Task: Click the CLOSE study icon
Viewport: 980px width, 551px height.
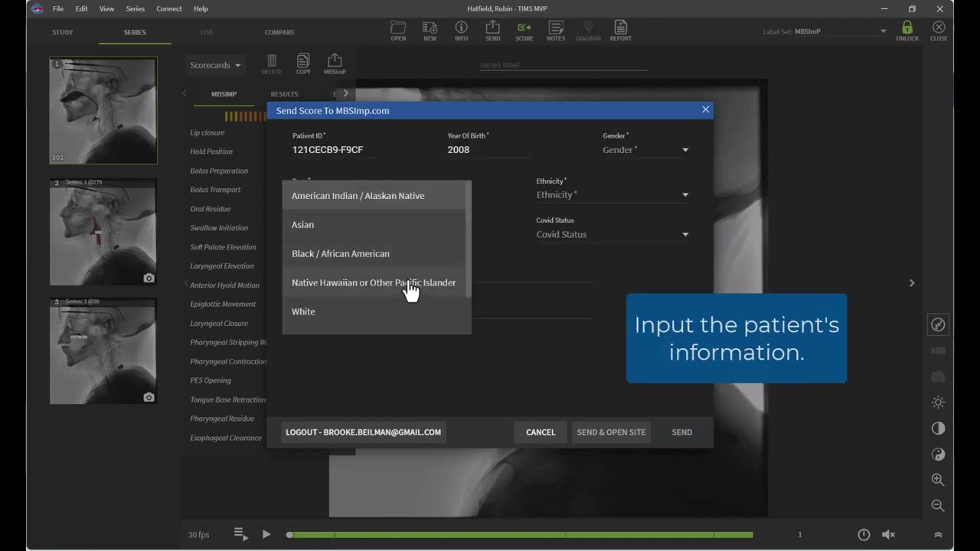Action: pos(939,31)
